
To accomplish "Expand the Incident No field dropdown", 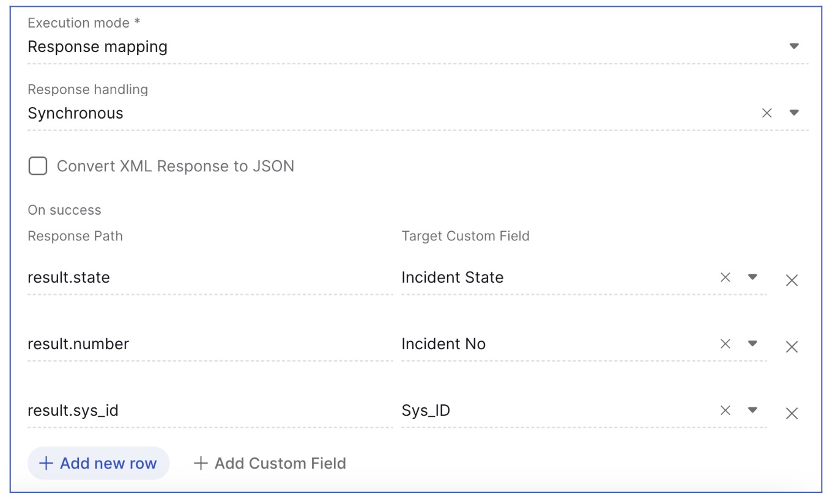I will (x=753, y=344).
